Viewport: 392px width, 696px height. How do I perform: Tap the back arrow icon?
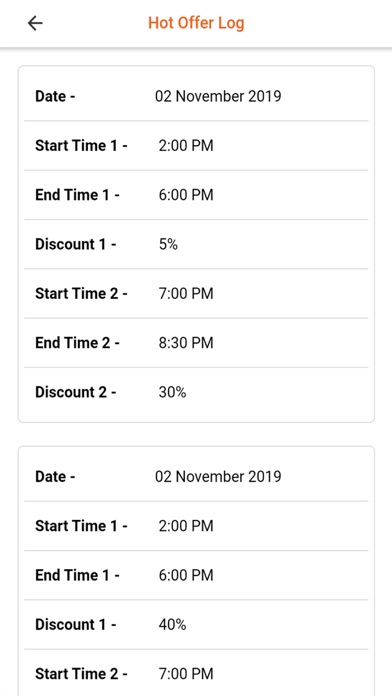point(35,23)
